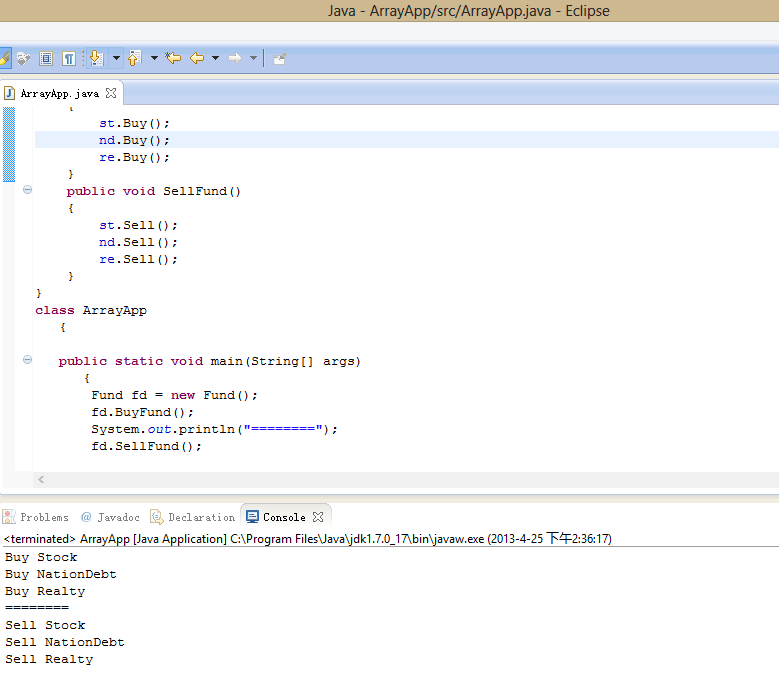Click the Back navigation arrow
The height and width of the screenshot is (699, 779).
[197, 58]
